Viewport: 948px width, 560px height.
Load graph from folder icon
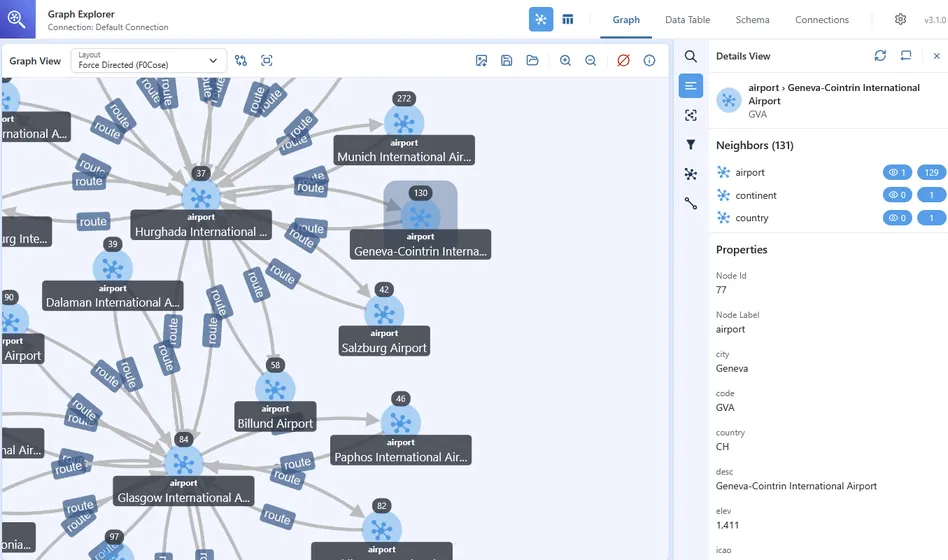tap(532, 60)
